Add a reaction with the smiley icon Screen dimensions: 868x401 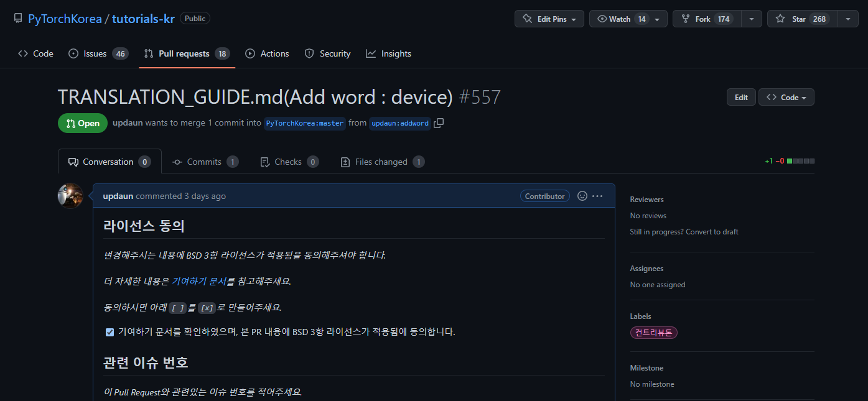tap(582, 196)
